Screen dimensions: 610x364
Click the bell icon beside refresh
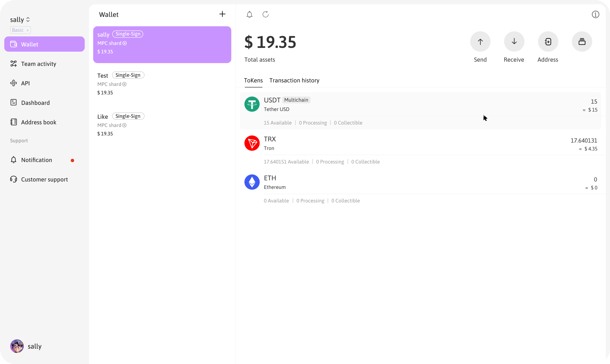pyautogui.click(x=249, y=14)
